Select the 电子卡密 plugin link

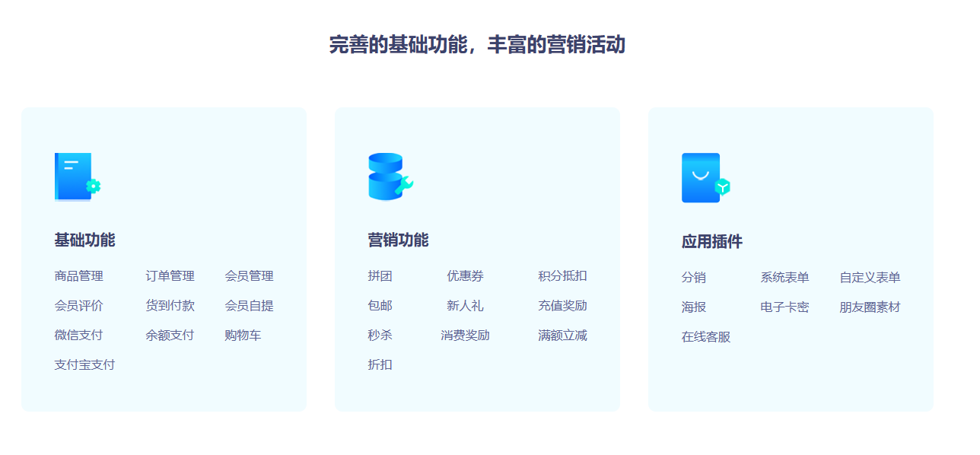(784, 307)
